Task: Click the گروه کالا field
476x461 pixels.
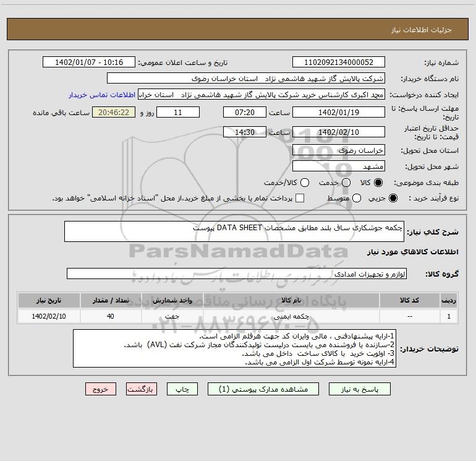Action: (x=236, y=274)
